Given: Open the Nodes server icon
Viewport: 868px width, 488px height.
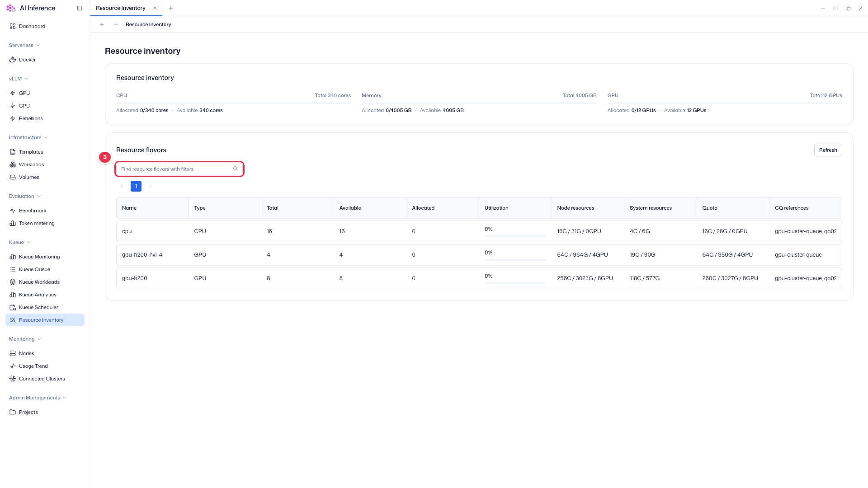Looking at the screenshot, I should 13,353.
